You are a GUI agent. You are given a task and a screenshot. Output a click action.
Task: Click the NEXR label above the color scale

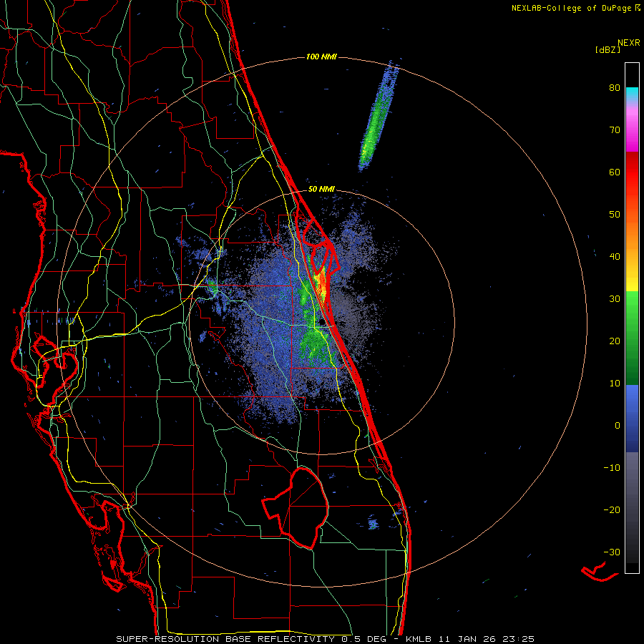click(628, 43)
